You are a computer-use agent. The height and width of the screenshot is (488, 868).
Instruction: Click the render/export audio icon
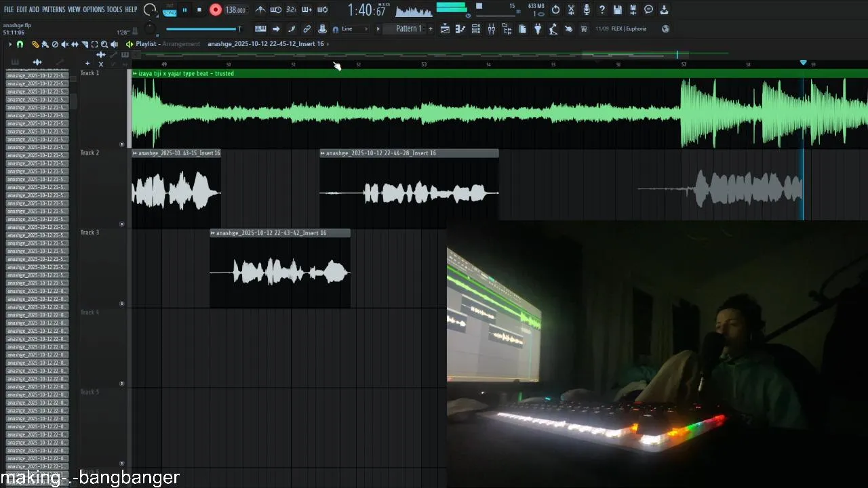(633, 9)
